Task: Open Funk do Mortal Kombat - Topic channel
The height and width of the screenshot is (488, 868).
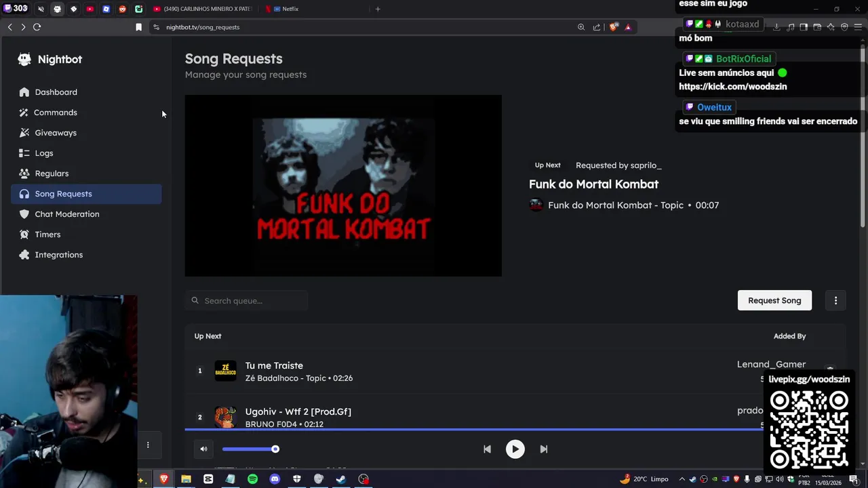Action: click(615, 205)
